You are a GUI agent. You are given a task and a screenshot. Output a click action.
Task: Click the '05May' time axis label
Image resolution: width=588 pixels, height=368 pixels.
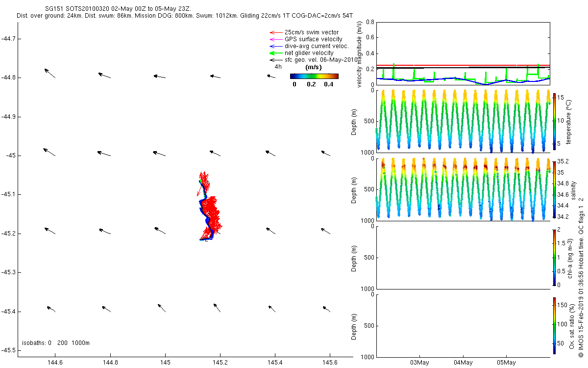(506, 363)
